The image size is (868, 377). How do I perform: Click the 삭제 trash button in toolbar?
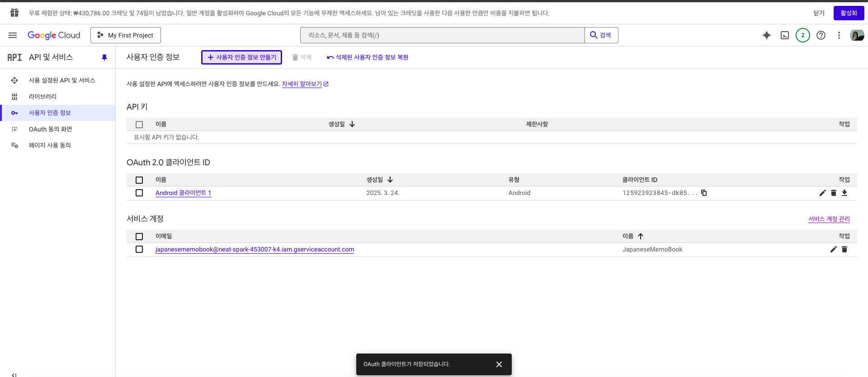[302, 57]
